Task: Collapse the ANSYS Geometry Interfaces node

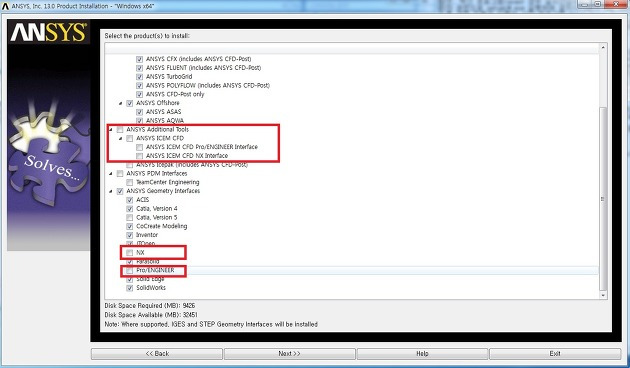Action: 110,191
